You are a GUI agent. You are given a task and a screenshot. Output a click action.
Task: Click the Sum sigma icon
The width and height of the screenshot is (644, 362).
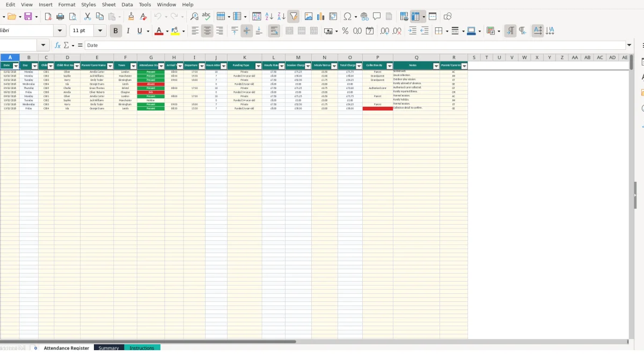pos(67,46)
